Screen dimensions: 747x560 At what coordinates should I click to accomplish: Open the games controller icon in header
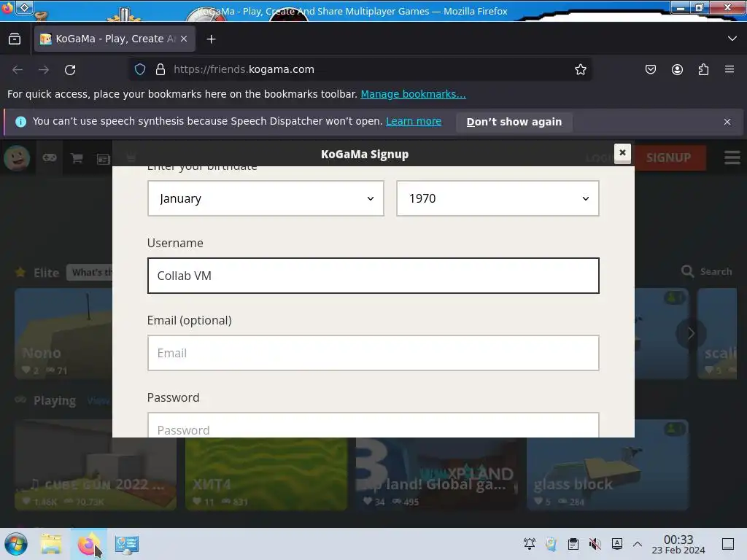click(50, 157)
